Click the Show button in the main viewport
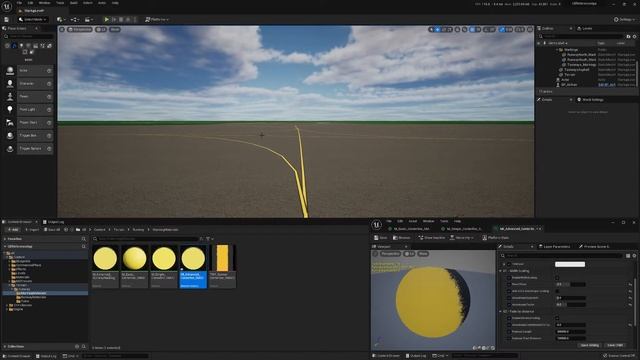 coord(115,29)
